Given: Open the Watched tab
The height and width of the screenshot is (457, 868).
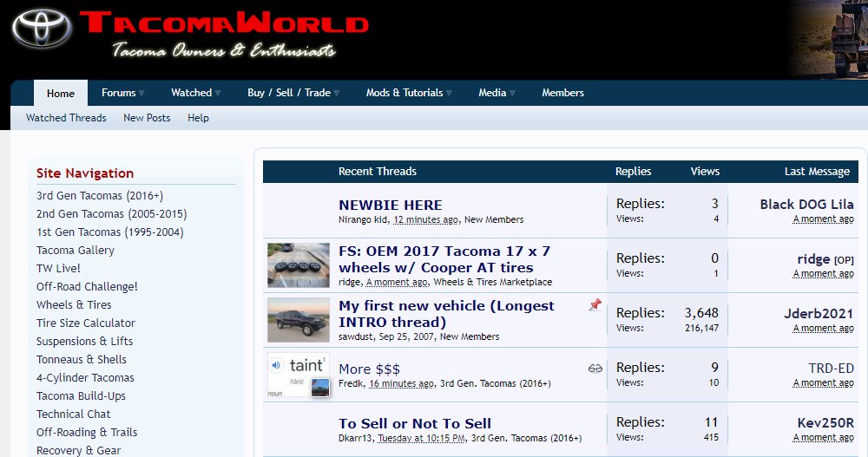Looking at the screenshot, I should pos(191,93).
